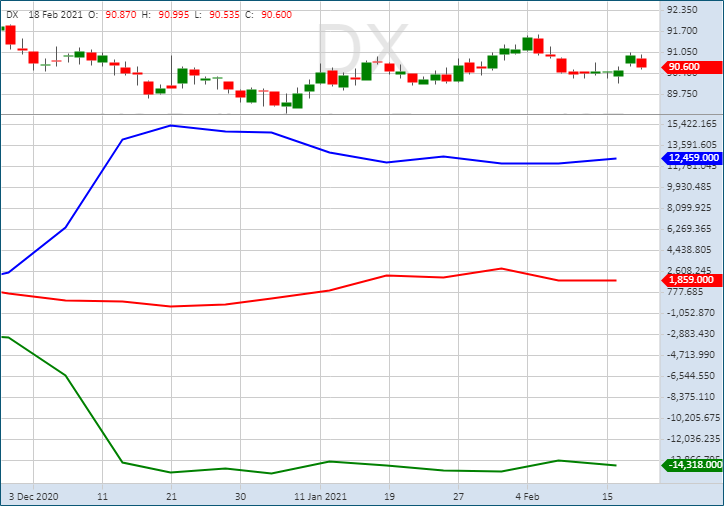Click the 11 Jan 2021 date label
Screen dimensions: 724x506
[320, 497]
